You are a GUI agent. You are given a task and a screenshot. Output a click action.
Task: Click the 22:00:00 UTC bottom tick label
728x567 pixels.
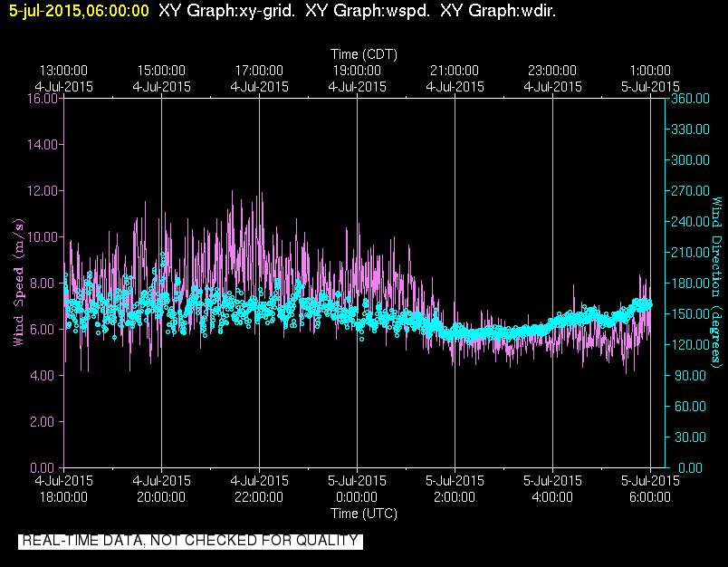(x=259, y=497)
